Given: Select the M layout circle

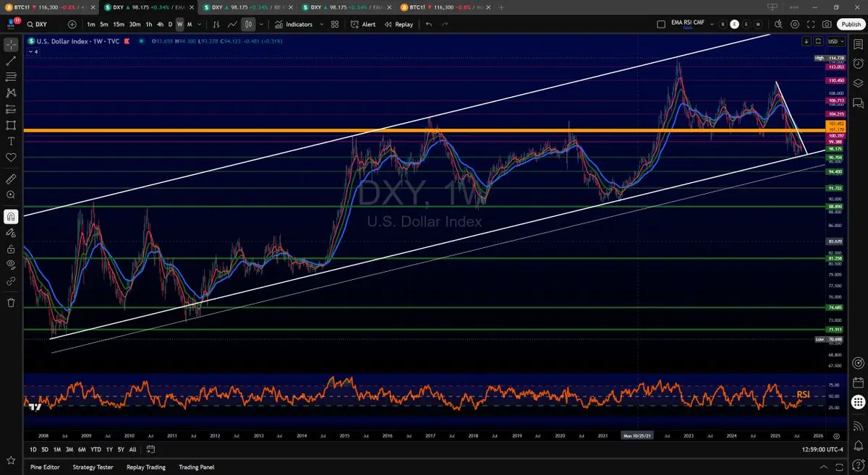Looking at the screenshot, I should click(757, 24).
